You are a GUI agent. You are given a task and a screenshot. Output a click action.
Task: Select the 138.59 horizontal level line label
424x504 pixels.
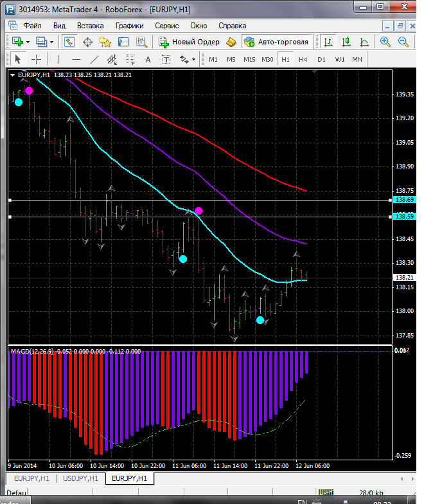click(x=405, y=216)
